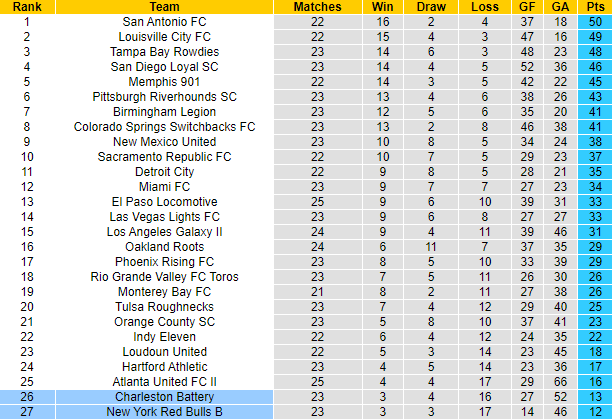Viewport: 612px width, 420px height.
Task: Open Pittsburgh Riverhounds SC team link
Action: 164,97
